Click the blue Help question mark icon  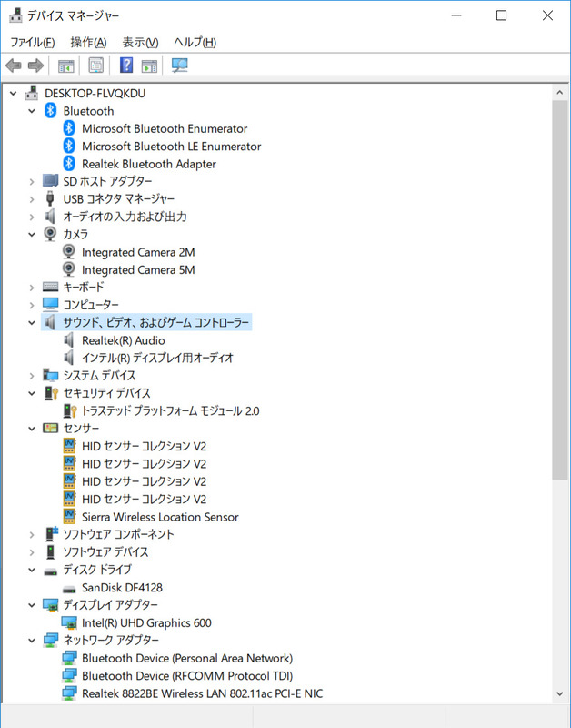[126, 66]
